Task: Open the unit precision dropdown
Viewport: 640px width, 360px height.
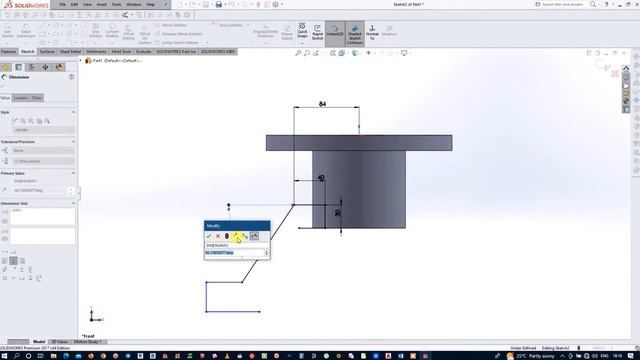Action: [x=43, y=162]
